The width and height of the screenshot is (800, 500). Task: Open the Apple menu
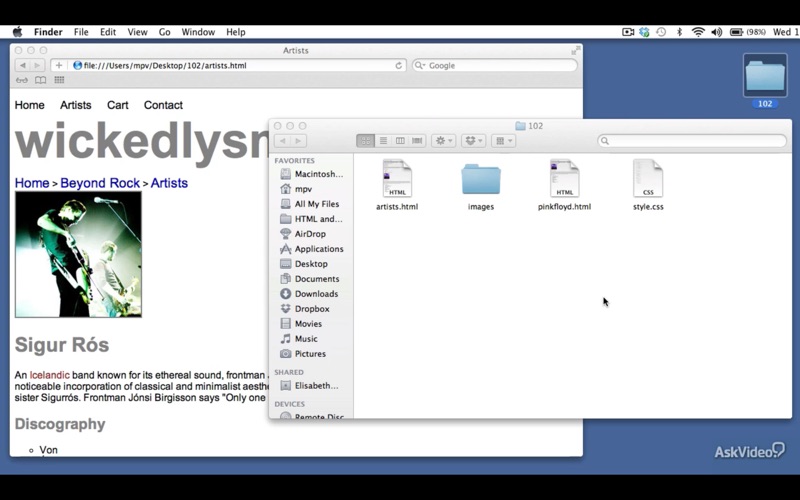coord(17,32)
